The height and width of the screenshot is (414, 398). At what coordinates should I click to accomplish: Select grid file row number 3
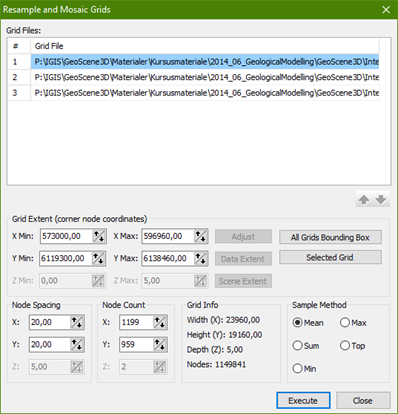(194, 93)
